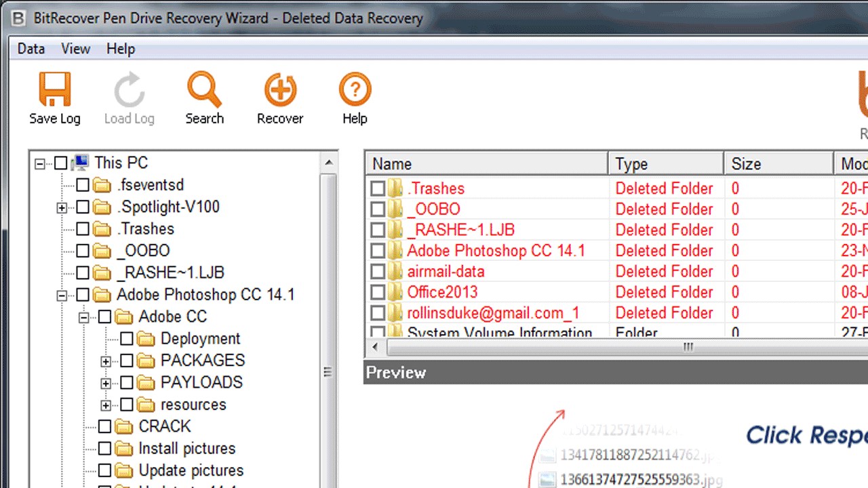Sort file list by Size column
Image resolution: width=868 pixels, height=488 pixels.
click(778, 163)
